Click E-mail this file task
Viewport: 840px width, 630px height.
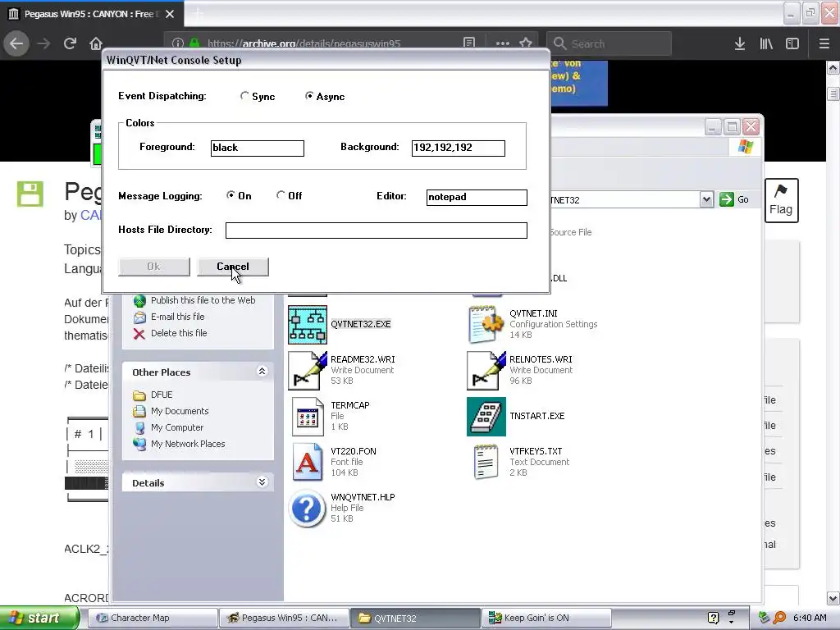(177, 317)
